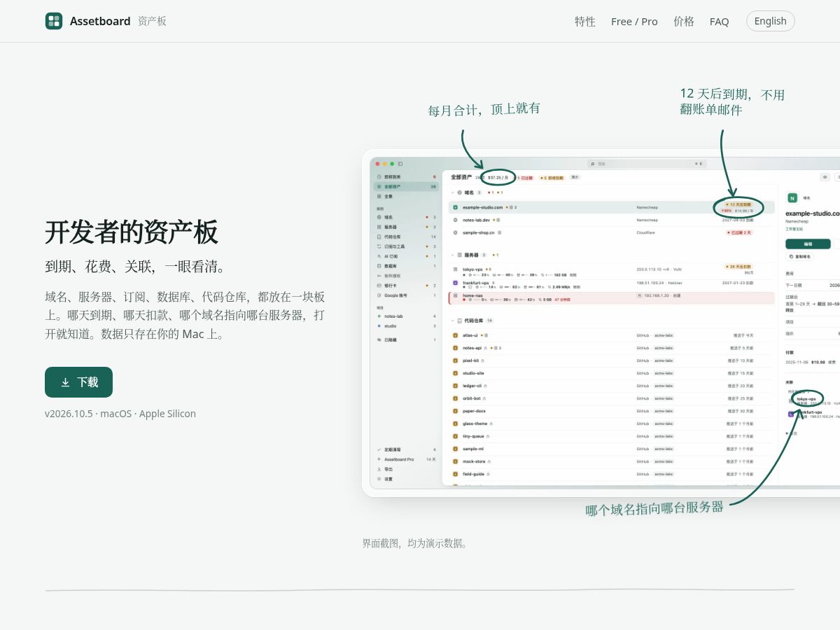
Task: Select the sample-shop.cn domain row
Action: click(612, 232)
